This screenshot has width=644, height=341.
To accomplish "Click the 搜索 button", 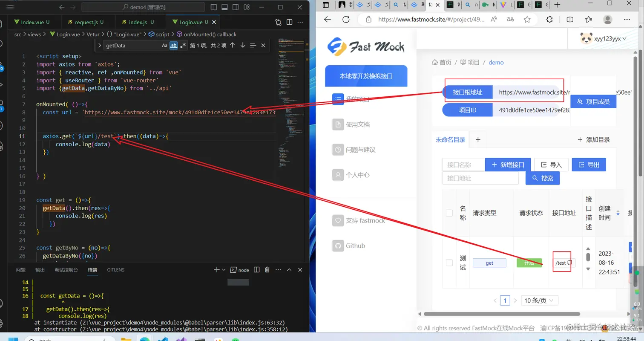I will [x=543, y=178].
